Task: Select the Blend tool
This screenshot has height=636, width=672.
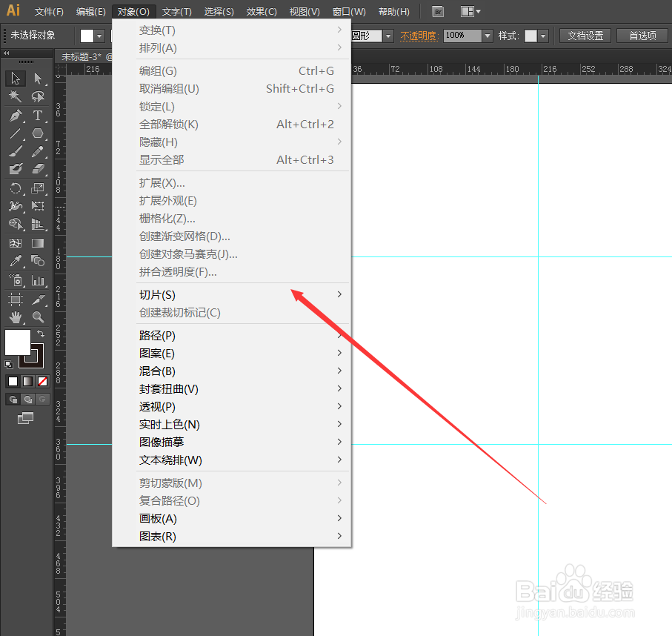Action: [x=38, y=261]
